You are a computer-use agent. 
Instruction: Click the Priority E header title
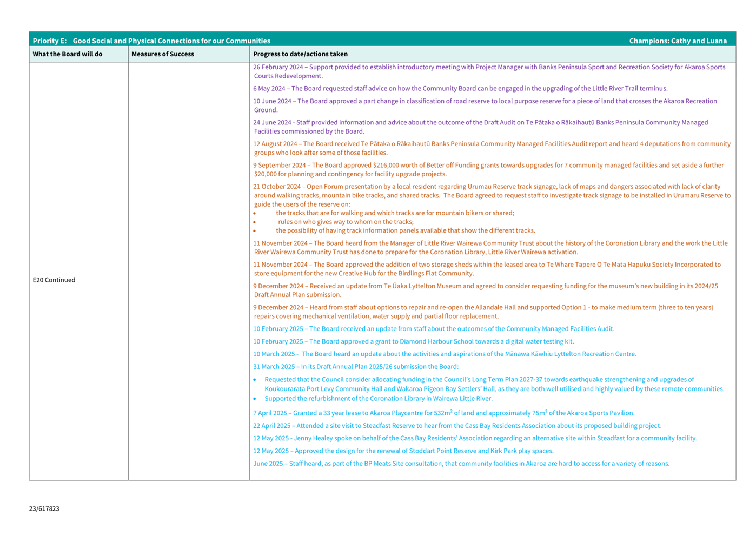pyautogui.click(x=151, y=41)
